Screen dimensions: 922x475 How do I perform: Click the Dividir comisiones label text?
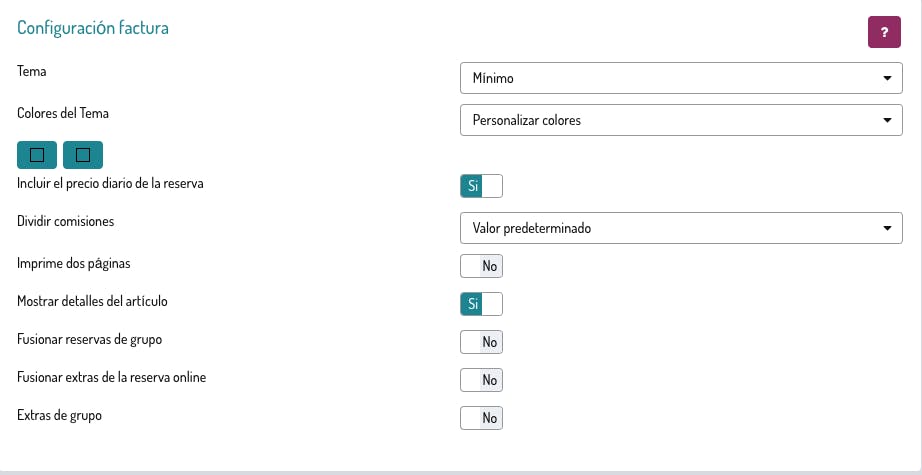pyautogui.click(x=66, y=222)
